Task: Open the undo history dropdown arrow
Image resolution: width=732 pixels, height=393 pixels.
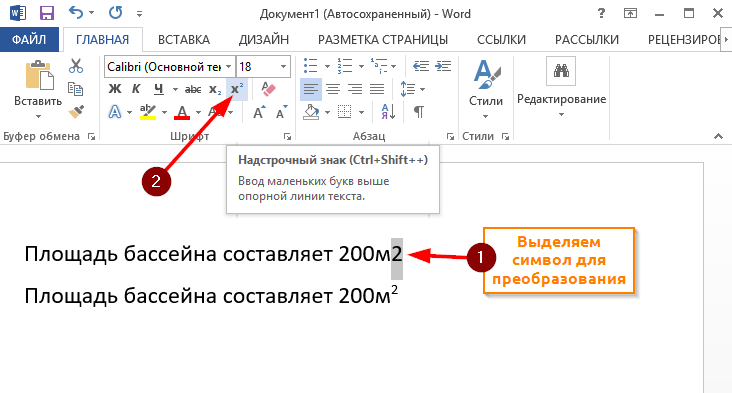Action: (91, 13)
